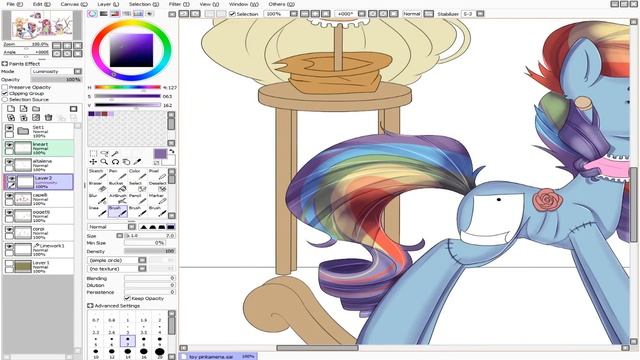
Task: Select the Bucket fill tool
Action: 118,186
